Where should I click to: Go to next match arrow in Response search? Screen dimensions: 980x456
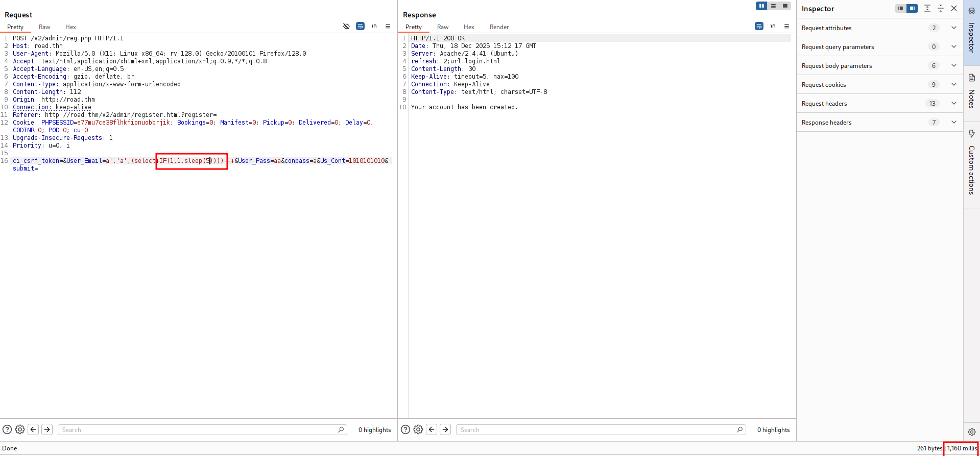445,430
